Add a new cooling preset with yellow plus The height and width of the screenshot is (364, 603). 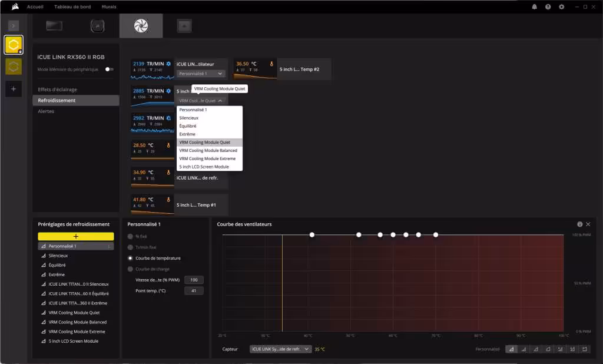(x=76, y=236)
